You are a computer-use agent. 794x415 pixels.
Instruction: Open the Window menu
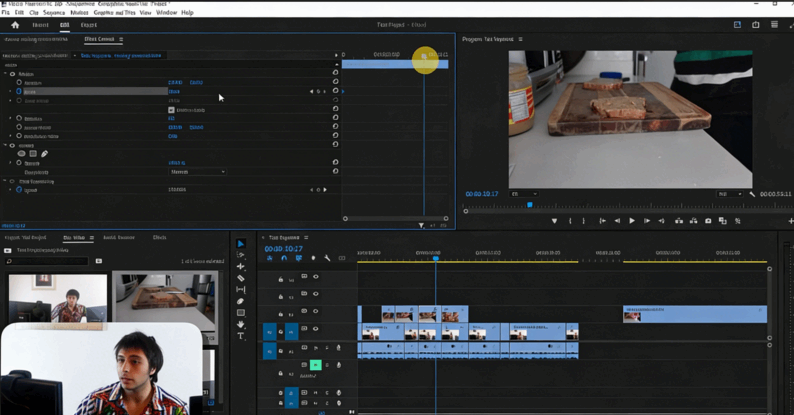pos(166,13)
